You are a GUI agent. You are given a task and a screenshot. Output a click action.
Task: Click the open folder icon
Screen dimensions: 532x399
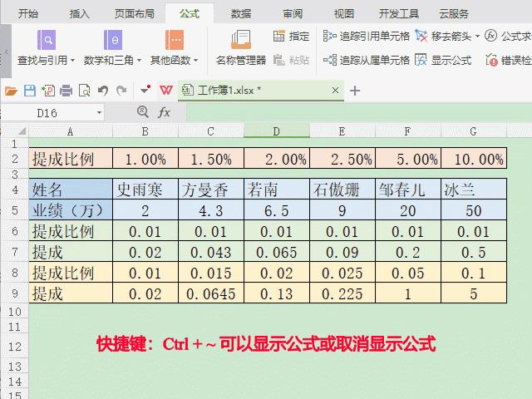[11, 91]
